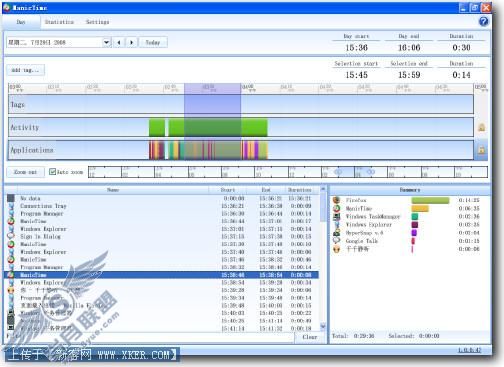Screen dimensions: 504x367
Task: Click the Windows Explorer icon in Summary
Action: (x=337, y=224)
